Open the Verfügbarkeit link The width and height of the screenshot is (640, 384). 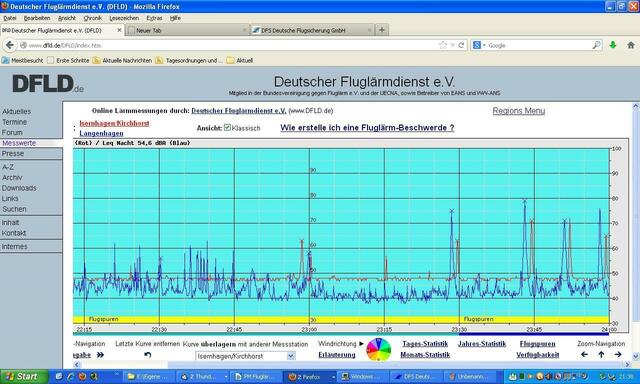click(538, 355)
